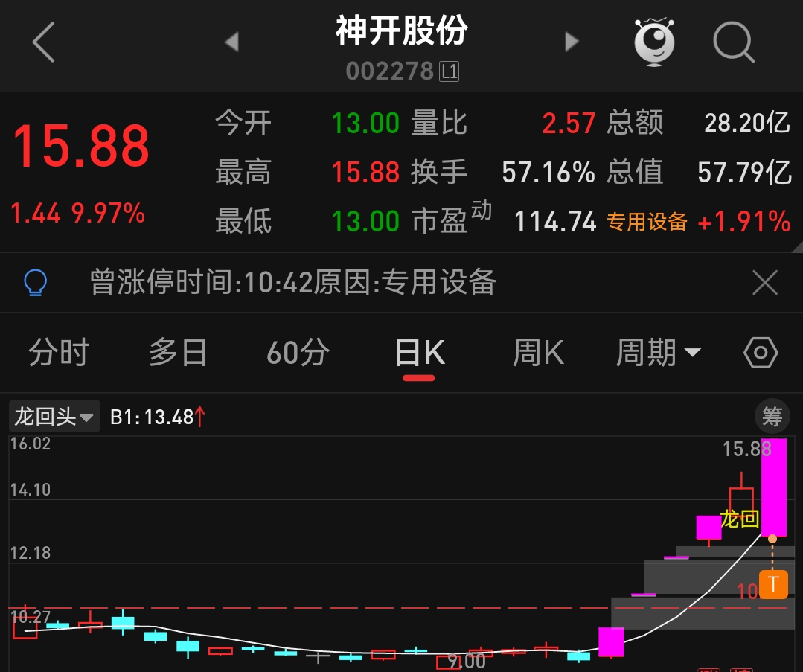Tap the L1 level badge
This screenshot has width=803, height=672.
[x=450, y=71]
